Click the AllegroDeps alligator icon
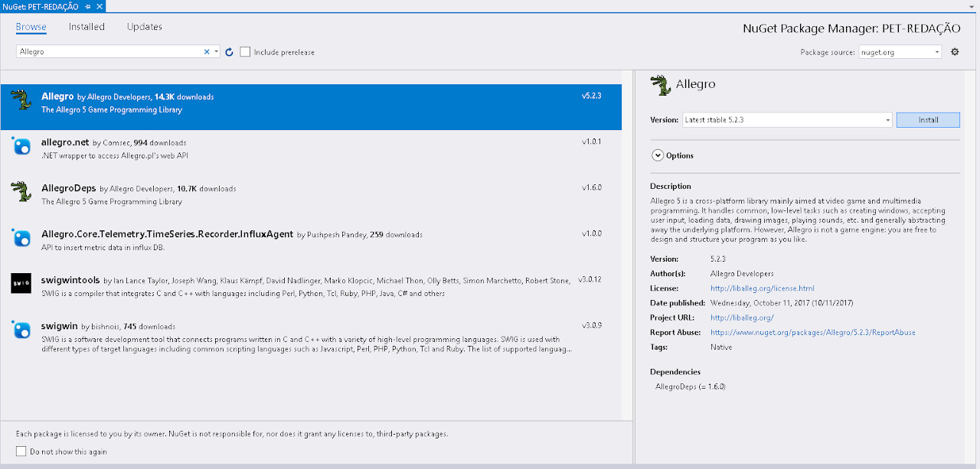The height and width of the screenshot is (469, 980). point(20,191)
